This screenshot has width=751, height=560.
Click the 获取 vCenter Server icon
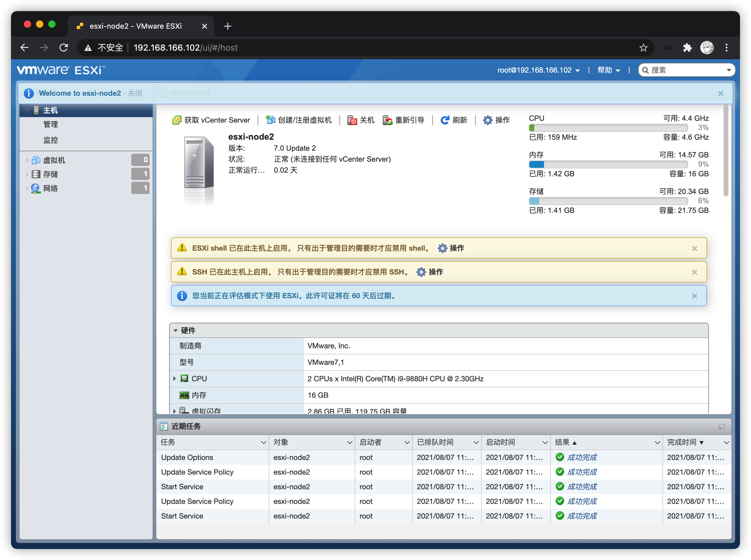click(x=176, y=120)
